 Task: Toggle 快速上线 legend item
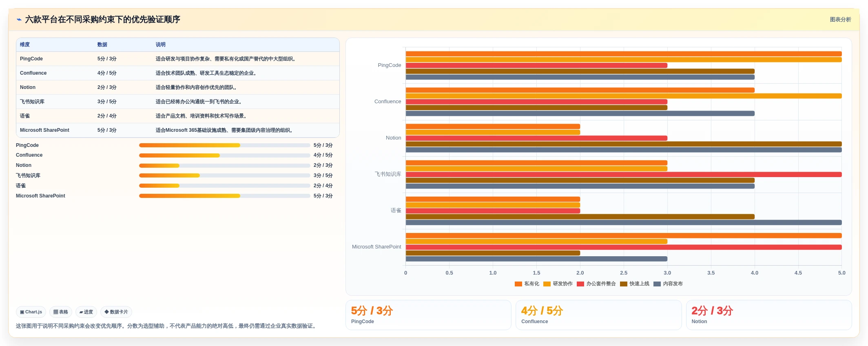click(635, 284)
